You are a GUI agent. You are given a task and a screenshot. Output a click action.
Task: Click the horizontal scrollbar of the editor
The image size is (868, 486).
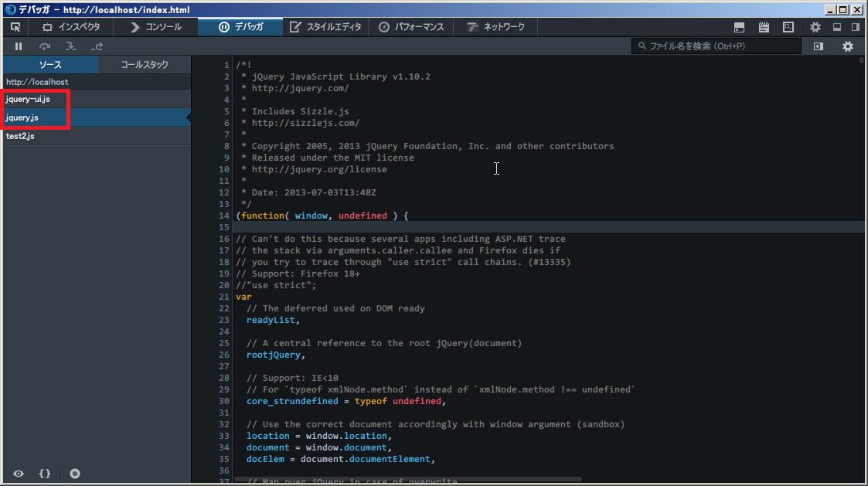coord(409,479)
